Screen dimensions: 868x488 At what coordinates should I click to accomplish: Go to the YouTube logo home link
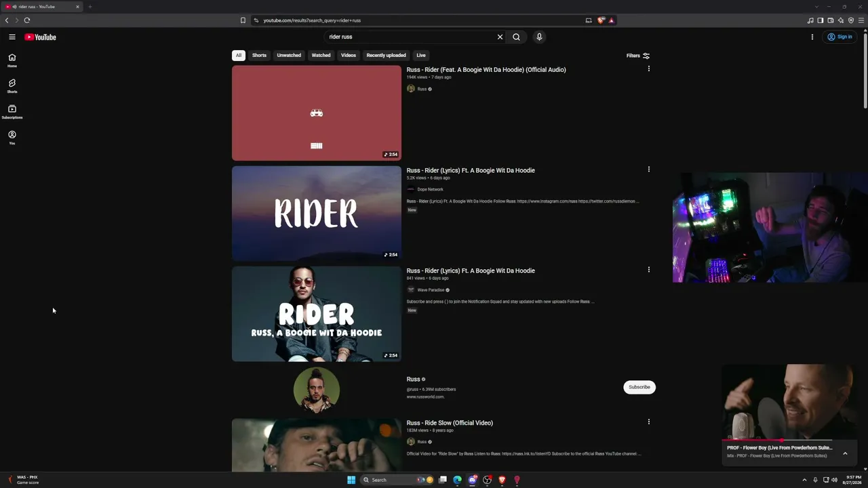(40, 37)
